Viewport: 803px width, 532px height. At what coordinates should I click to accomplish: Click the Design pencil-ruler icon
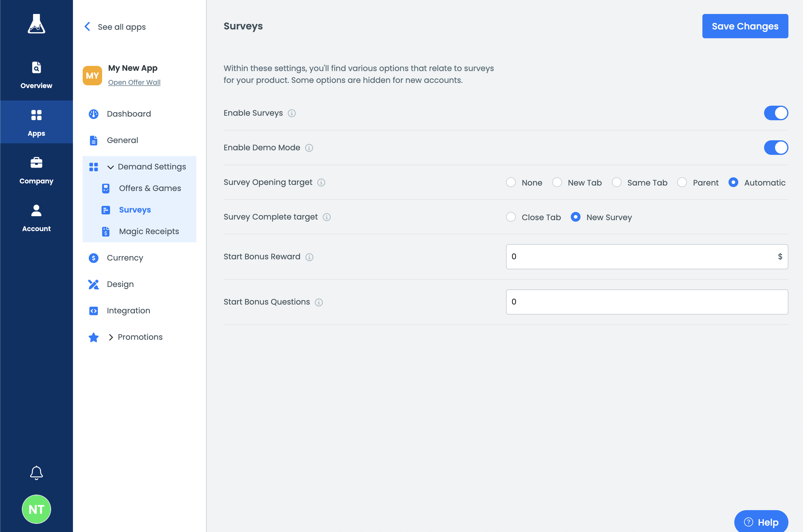point(93,284)
